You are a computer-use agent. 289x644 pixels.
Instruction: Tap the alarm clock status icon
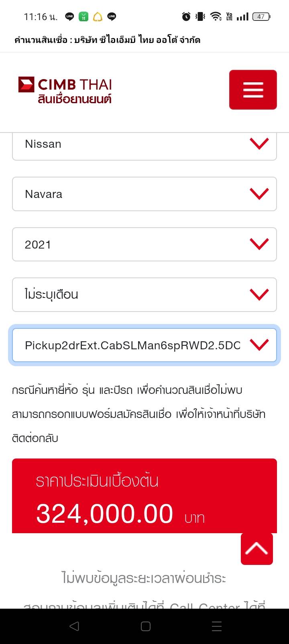186,16
